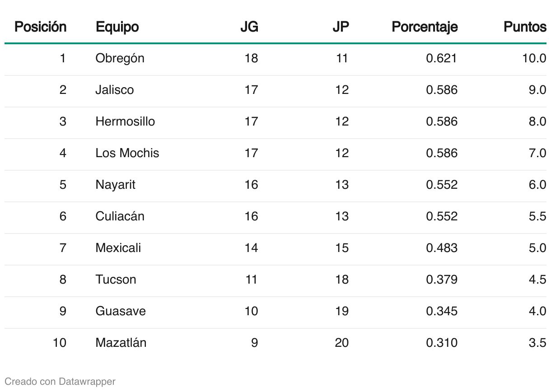
Task: Select the Culiacán team cell
Action: pyautogui.click(x=120, y=216)
